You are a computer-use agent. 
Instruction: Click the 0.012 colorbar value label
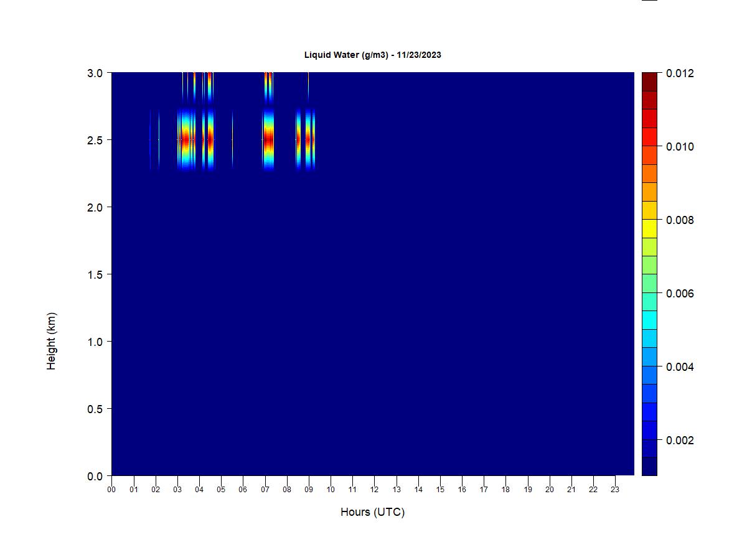point(680,73)
